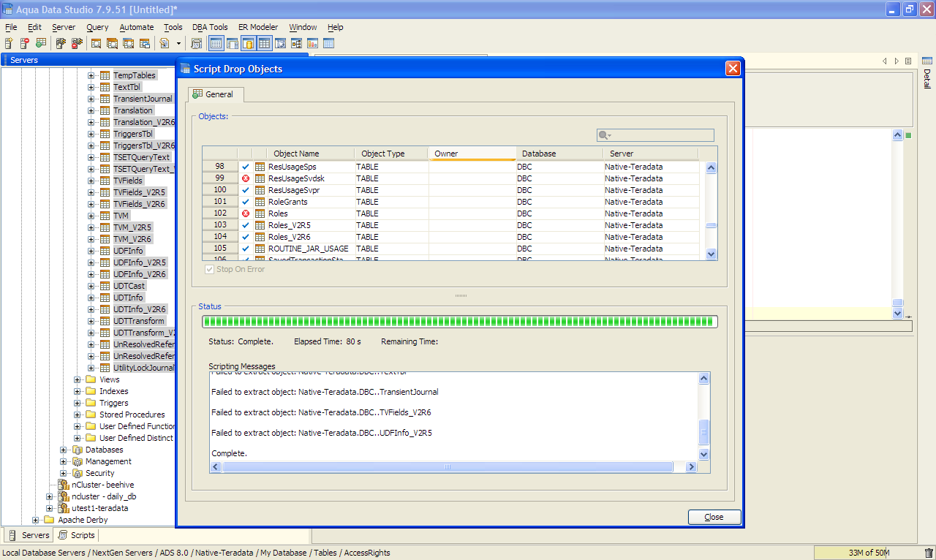Click the Scripting Messages scroll down arrow
Image resolution: width=936 pixels, height=560 pixels.
tap(703, 454)
